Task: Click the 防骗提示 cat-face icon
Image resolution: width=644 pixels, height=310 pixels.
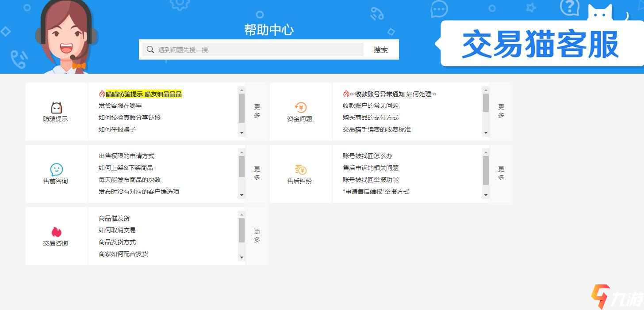Action: point(57,108)
